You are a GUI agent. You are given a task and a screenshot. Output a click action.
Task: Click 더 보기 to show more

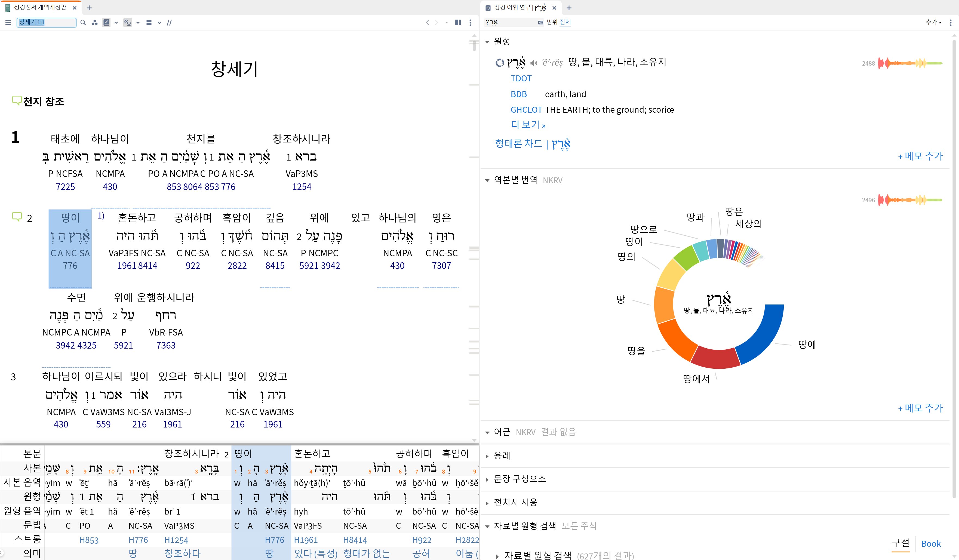(x=528, y=125)
